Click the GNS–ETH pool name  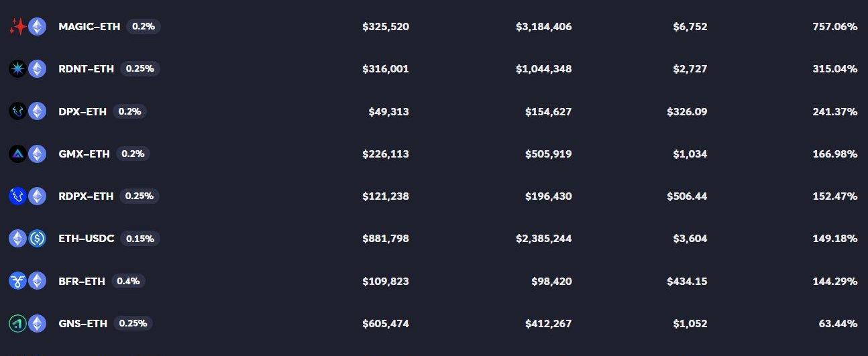(x=83, y=324)
